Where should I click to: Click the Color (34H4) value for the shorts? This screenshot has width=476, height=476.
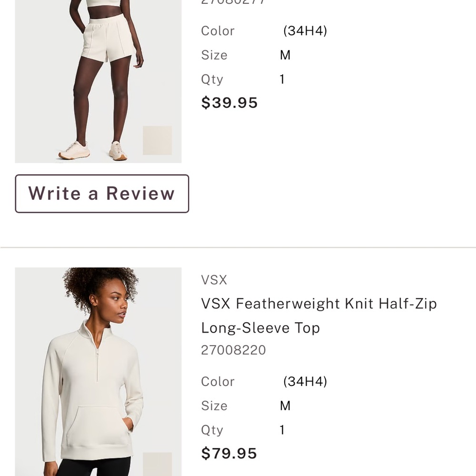305,30
